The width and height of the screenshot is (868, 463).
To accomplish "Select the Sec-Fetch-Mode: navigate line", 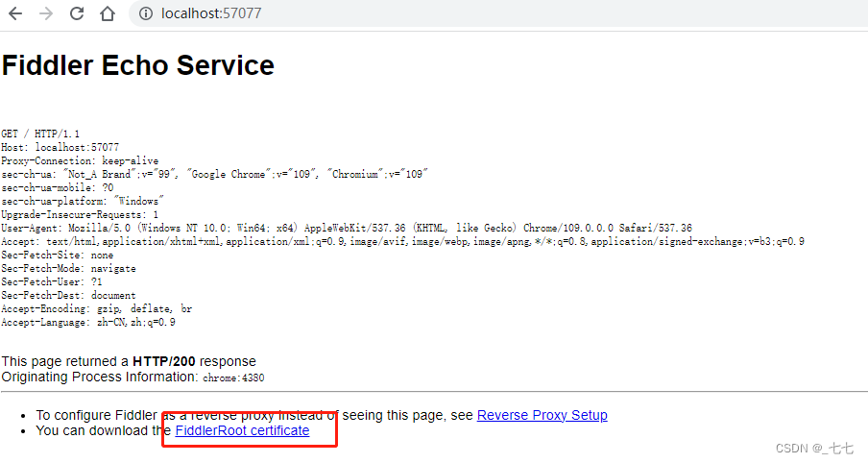I will 68,268.
